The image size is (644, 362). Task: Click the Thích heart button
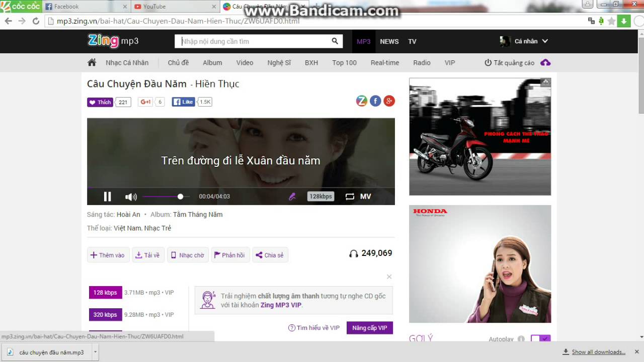pos(100,102)
